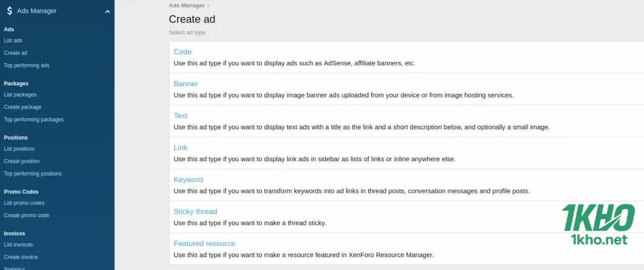Select Create promo code link

coord(27,216)
